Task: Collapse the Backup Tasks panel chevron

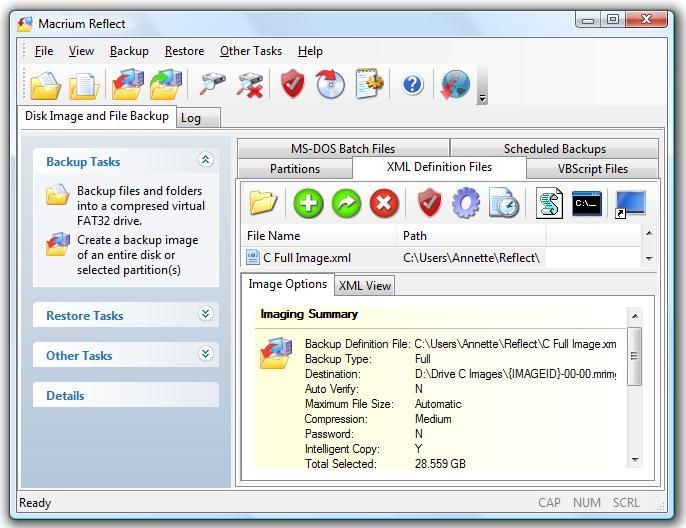Action: [206, 160]
